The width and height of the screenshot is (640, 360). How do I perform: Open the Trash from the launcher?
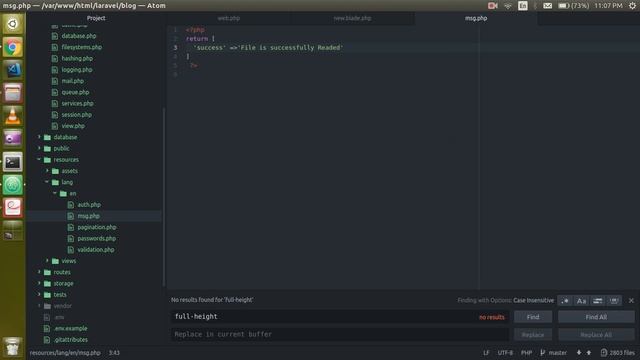(x=13, y=347)
